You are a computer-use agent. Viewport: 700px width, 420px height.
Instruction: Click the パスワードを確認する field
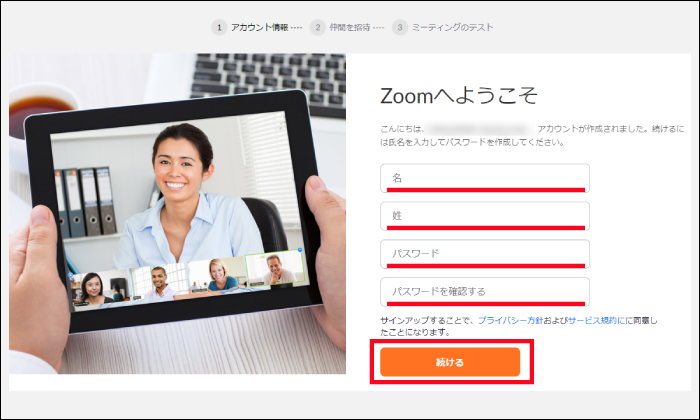tap(485, 292)
